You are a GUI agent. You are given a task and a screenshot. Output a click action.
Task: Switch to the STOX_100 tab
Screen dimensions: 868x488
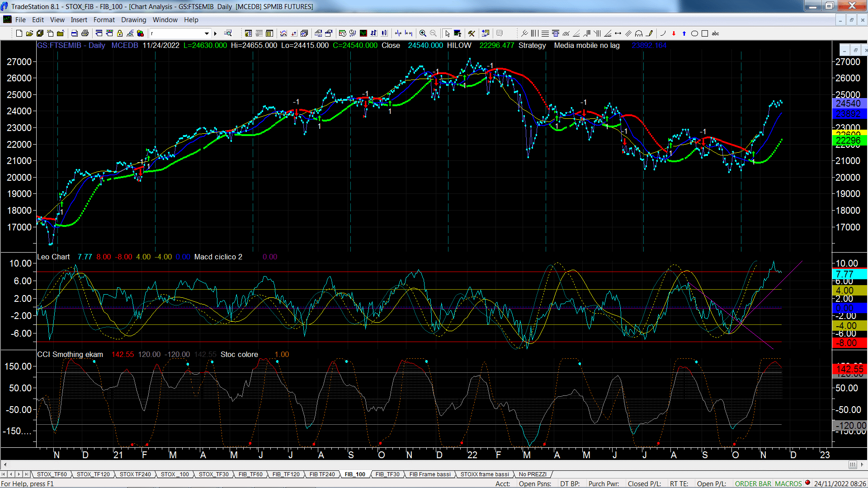tap(175, 474)
